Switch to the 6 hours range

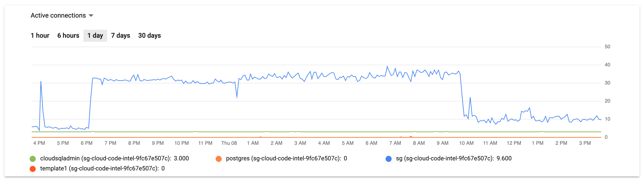click(68, 36)
